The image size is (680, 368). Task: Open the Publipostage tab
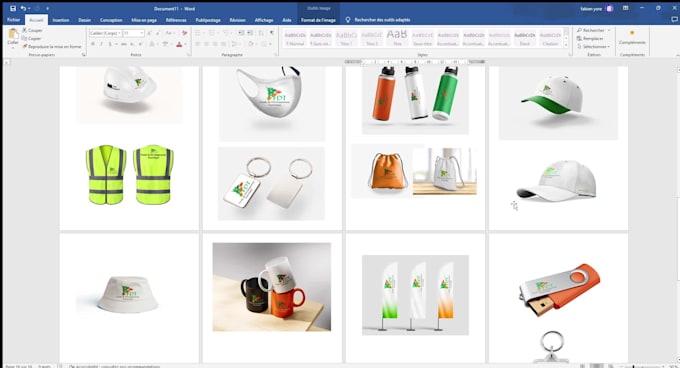208,20
